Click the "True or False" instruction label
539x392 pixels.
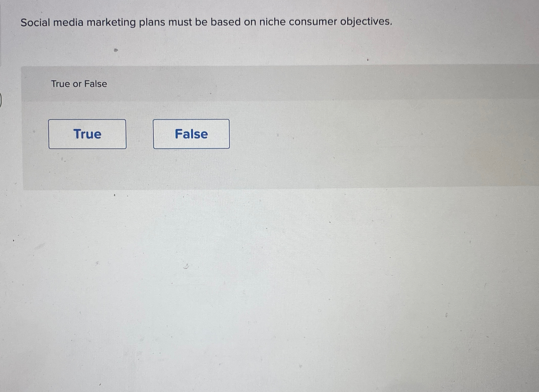pos(79,84)
